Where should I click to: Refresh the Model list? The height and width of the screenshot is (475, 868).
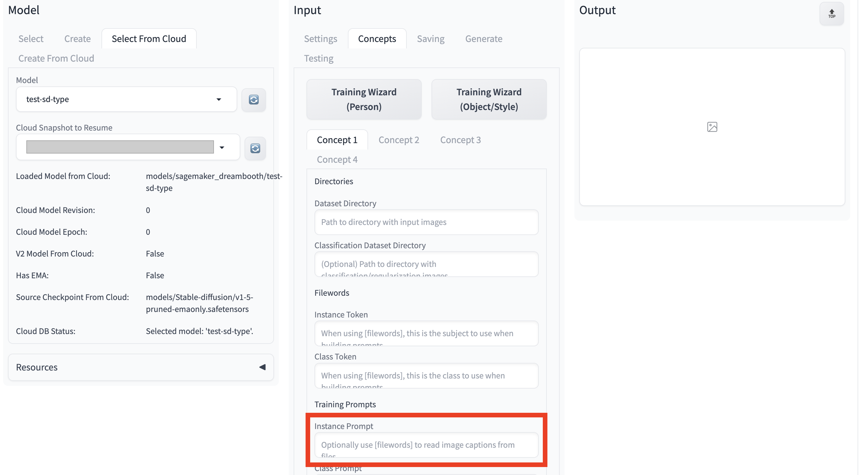point(253,100)
